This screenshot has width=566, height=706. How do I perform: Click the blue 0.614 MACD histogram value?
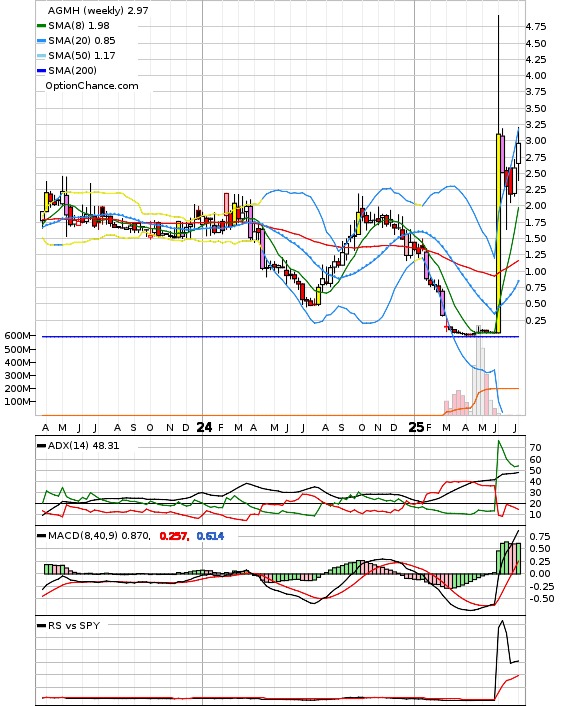tap(210, 536)
